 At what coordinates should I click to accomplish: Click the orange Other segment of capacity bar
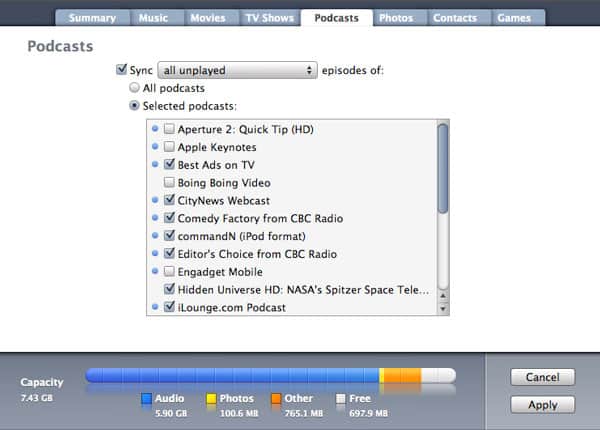tap(403, 375)
